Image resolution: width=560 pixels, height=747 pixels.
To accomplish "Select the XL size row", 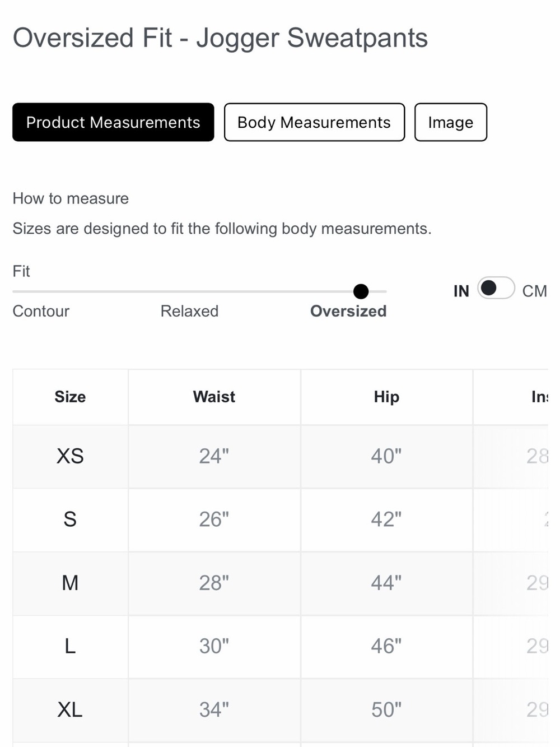I will tap(280, 710).
